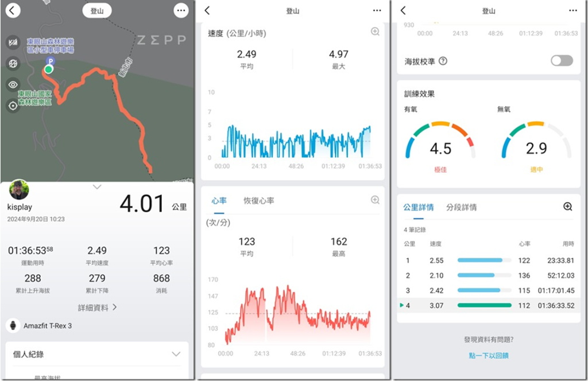Screen dimensions: 588x381
Task: Switch the map layer style icon
Action: click(13, 42)
